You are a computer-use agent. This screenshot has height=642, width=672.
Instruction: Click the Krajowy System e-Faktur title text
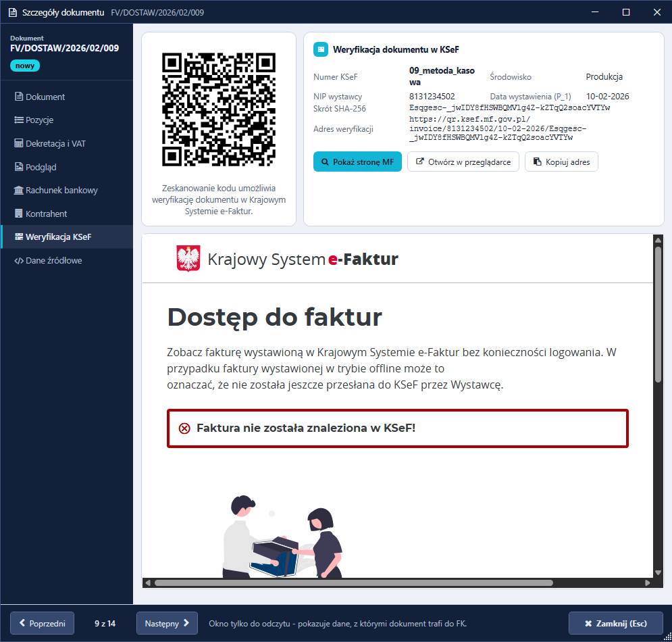coord(303,259)
